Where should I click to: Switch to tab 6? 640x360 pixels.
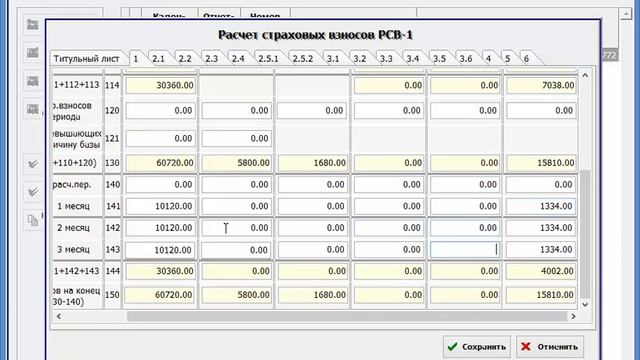pyautogui.click(x=526, y=59)
